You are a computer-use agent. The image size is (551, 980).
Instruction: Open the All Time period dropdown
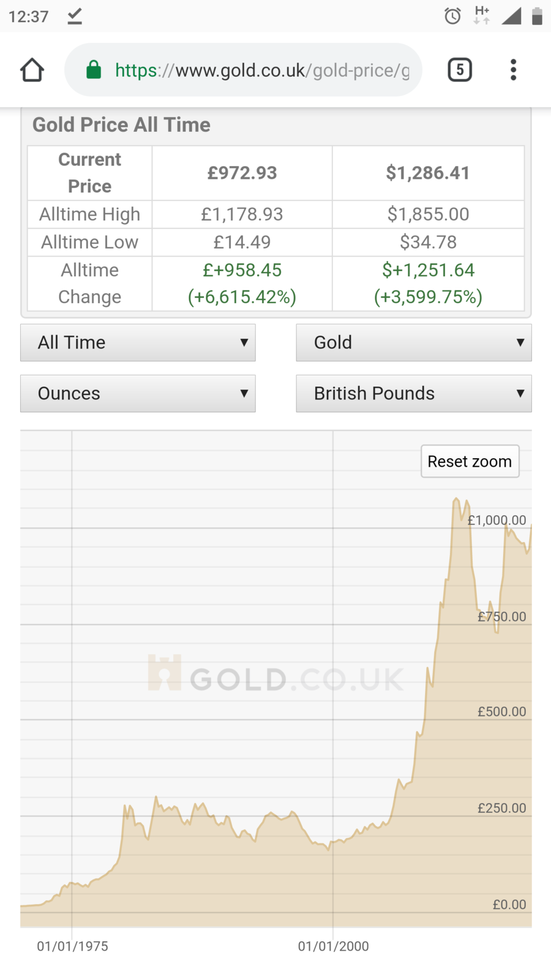point(138,342)
